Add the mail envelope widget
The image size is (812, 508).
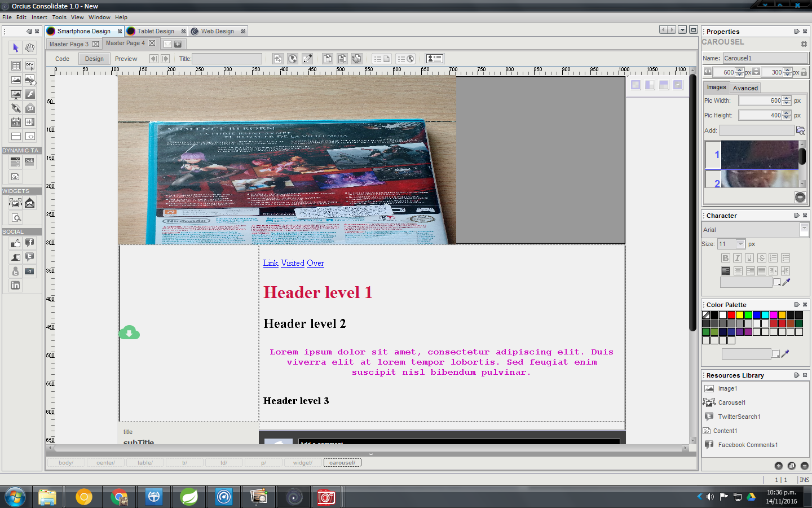[30, 203]
